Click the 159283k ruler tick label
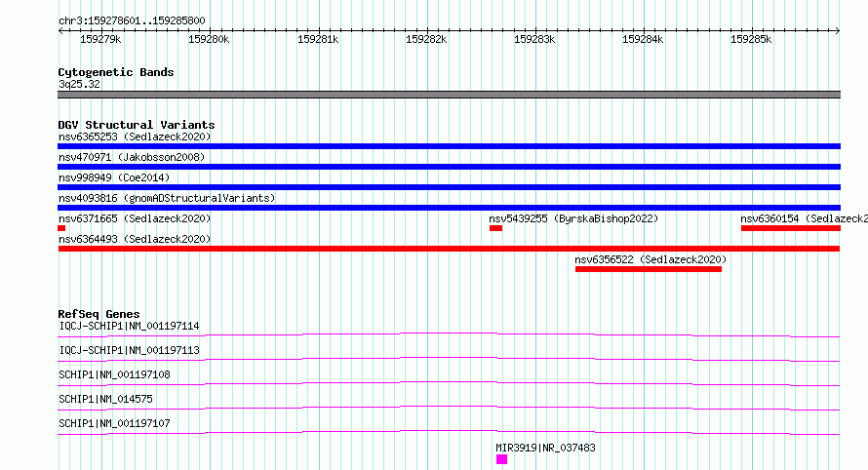The width and height of the screenshot is (868, 470). point(534,39)
